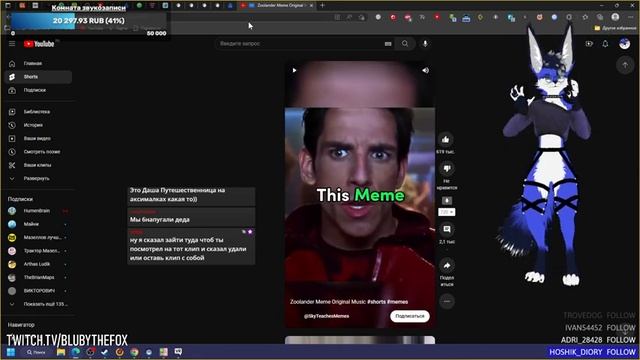
Task: Click the next Short thumbnail below
Action: tap(360, 340)
